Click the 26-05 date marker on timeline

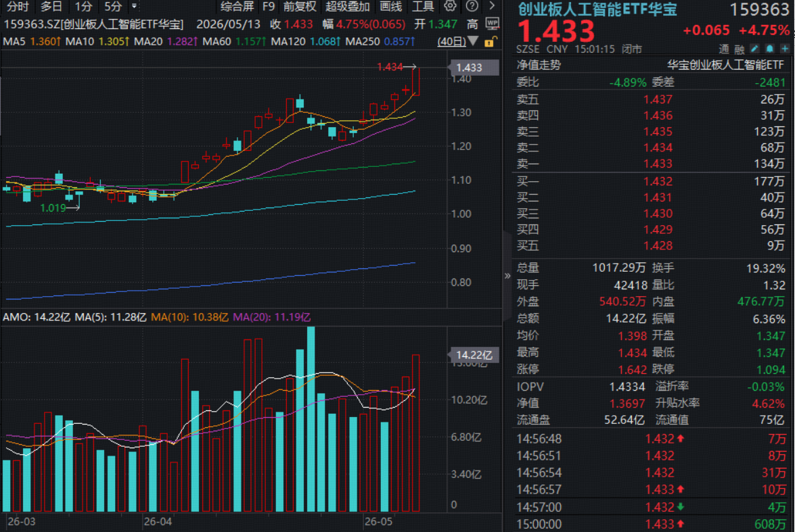(x=378, y=521)
